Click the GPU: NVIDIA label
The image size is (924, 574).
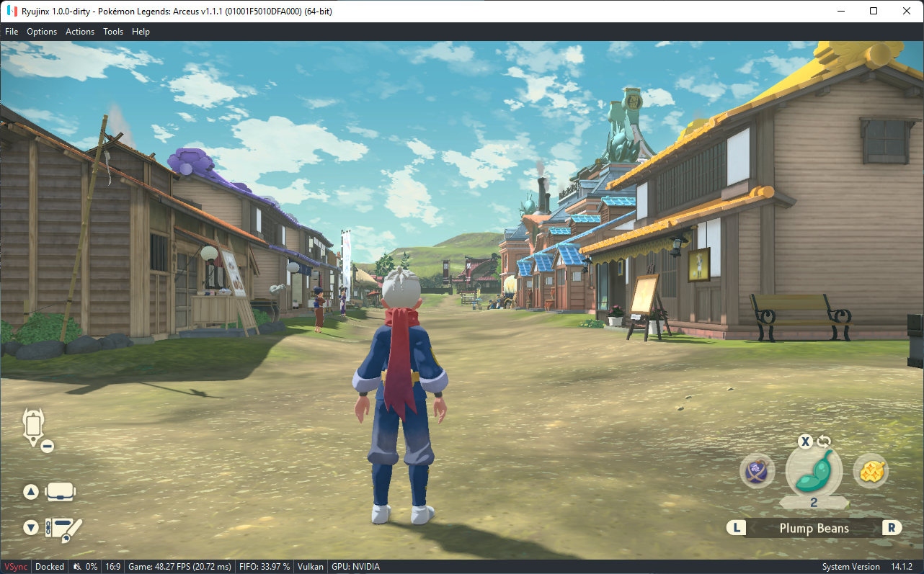(355, 567)
